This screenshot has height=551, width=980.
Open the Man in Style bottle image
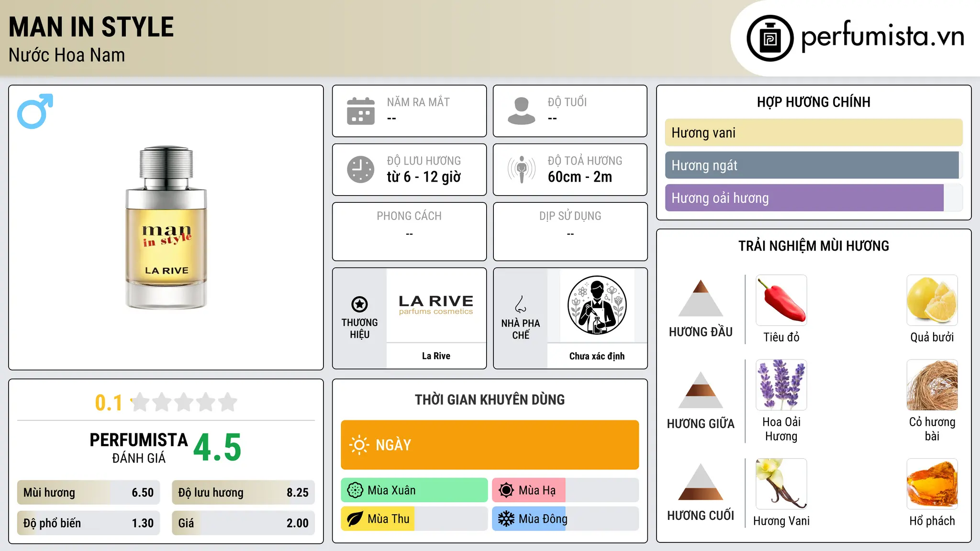(166, 228)
